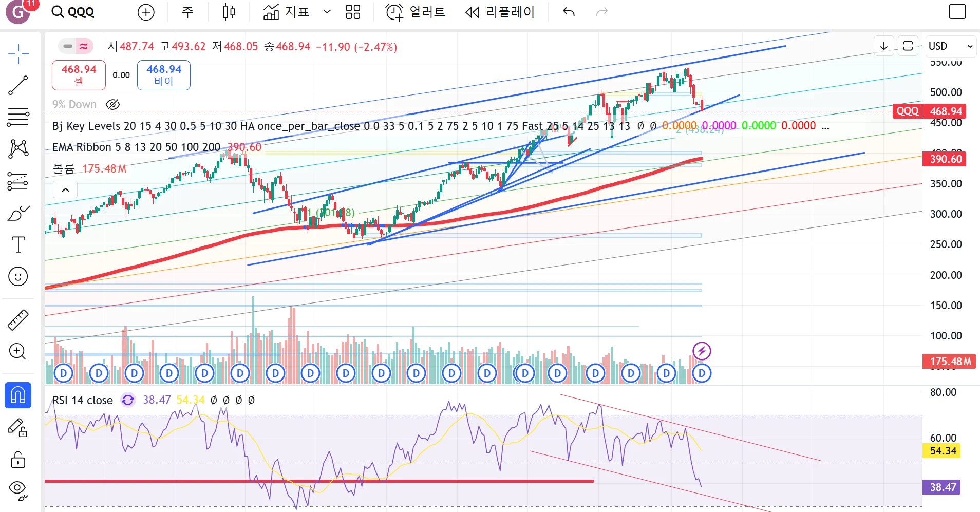The height and width of the screenshot is (512, 980).
Task: Select the zoom-in magnifier tool
Action: (18, 351)
